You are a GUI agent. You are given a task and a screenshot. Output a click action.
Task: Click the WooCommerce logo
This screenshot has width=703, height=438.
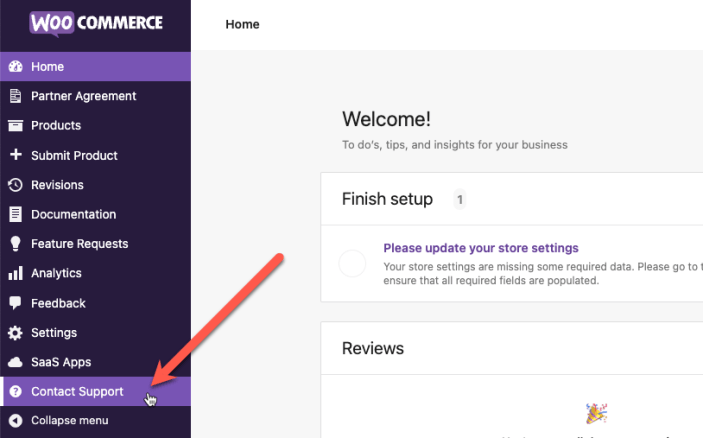[x=96, y=23]
